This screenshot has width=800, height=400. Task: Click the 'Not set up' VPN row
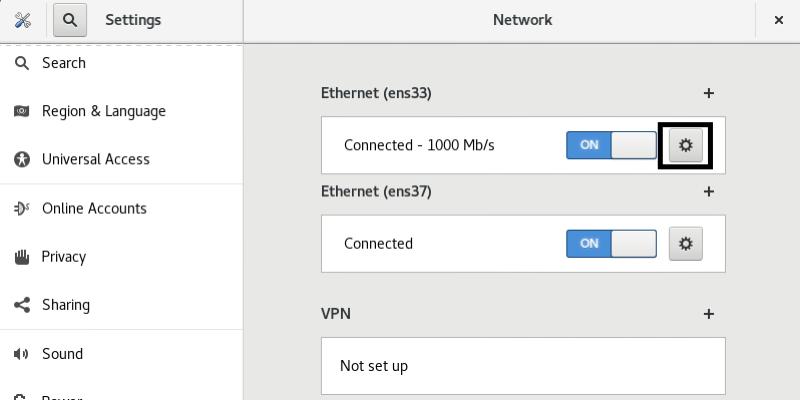point(522,366)
